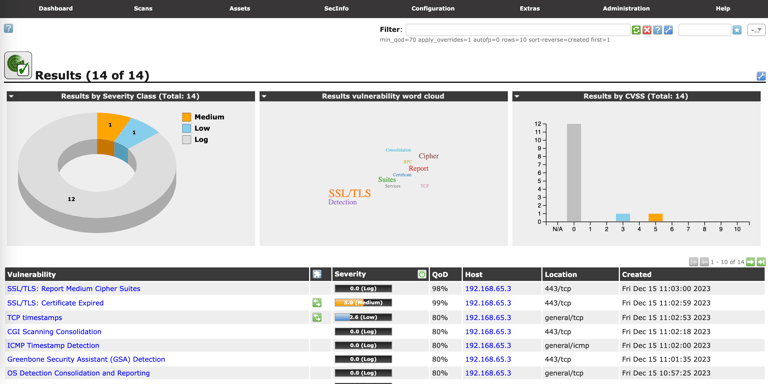Click the Suites word in word cloud
This screenshot has height=384, width=768.
(x=387, y=180)
